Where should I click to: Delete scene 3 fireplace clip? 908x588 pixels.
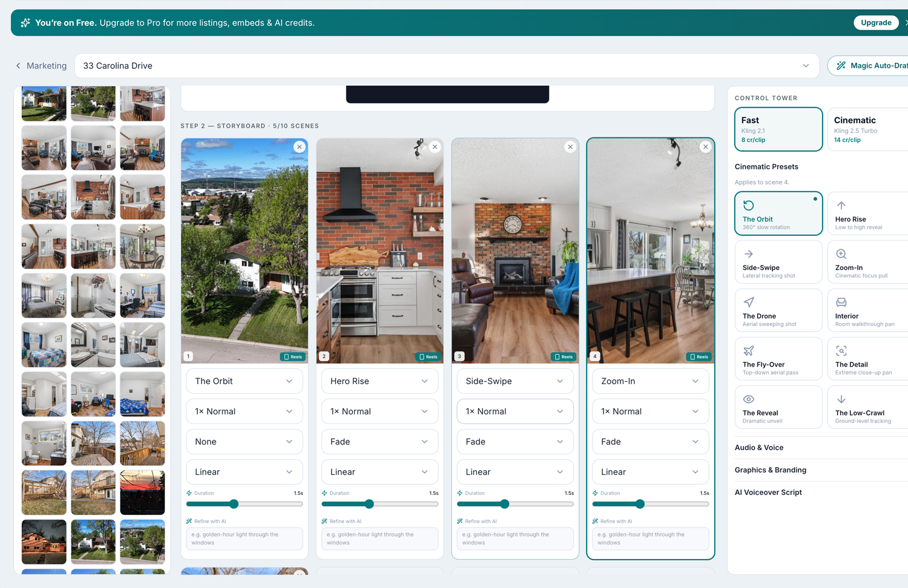570,147
